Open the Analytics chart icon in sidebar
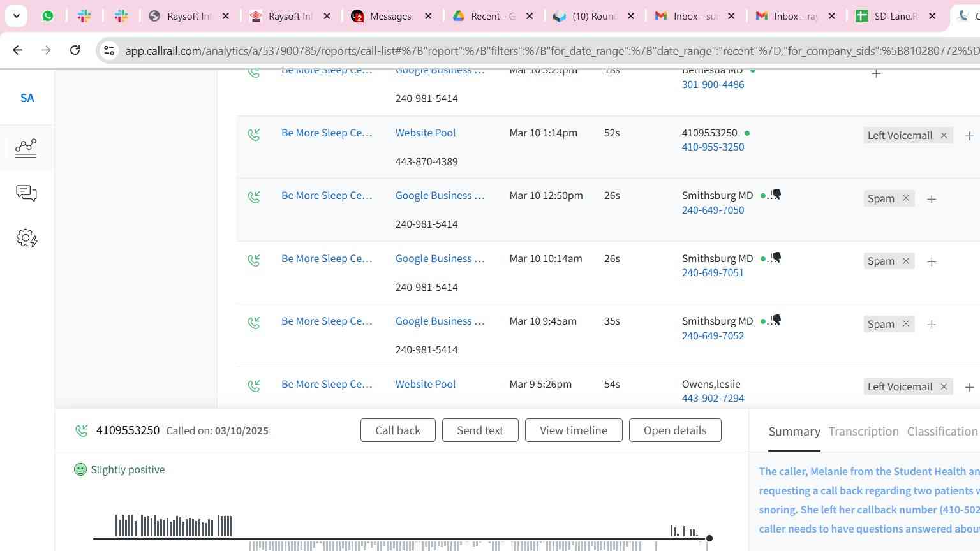 pyautogui.click(x=26, y=148)
